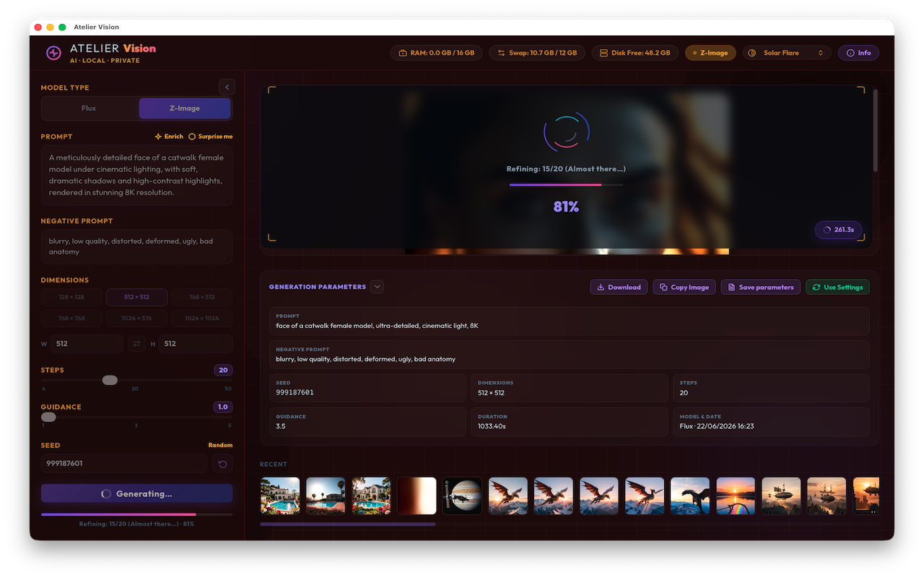Open the first villa pool thumbnail
Image resolution: width=924 pixels, height=578 pixels.
point(279,496)
